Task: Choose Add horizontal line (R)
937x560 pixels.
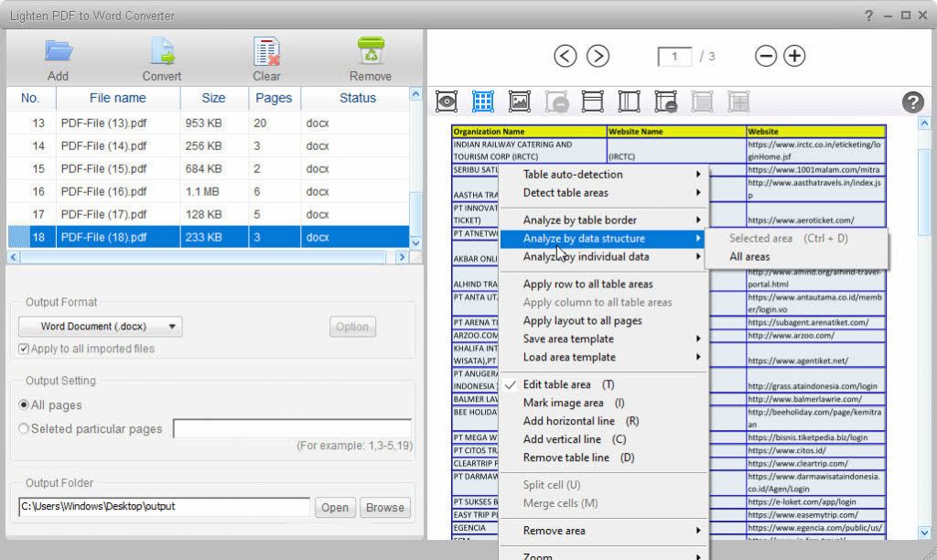Action: pos(604,421)
